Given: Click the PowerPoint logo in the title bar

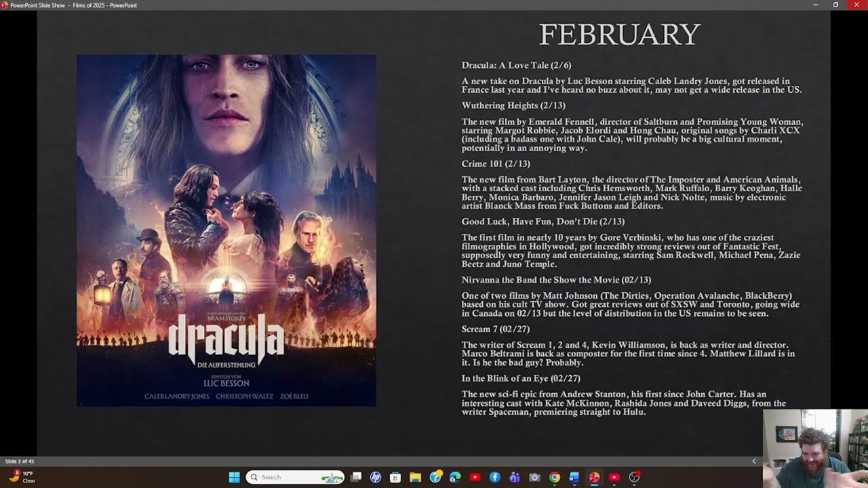Looking at the screenshot, I should (5, 5).
